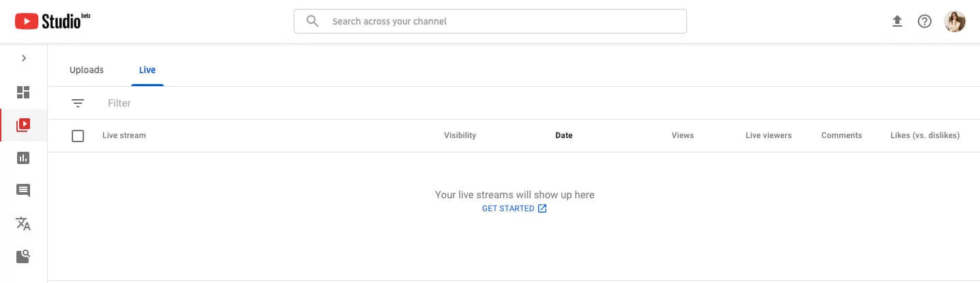Open the account avatar menu

[x=955, y=21]
